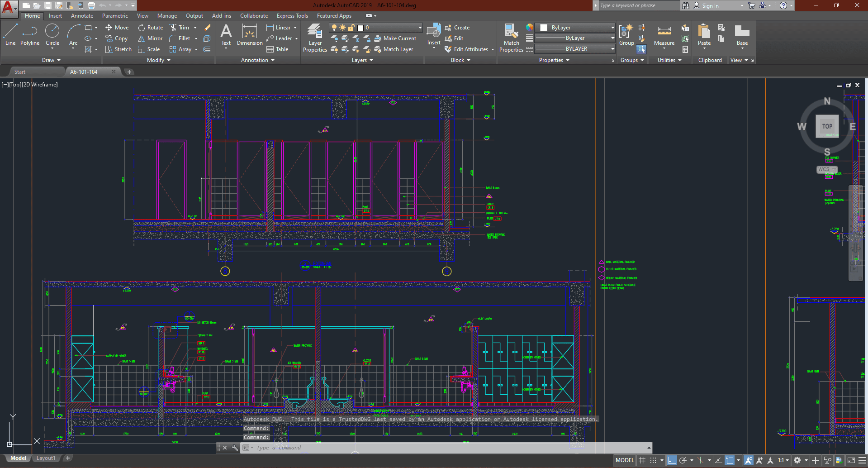
Task: Toggle MODEL space button in status bar
Action: tap(625, 460)
